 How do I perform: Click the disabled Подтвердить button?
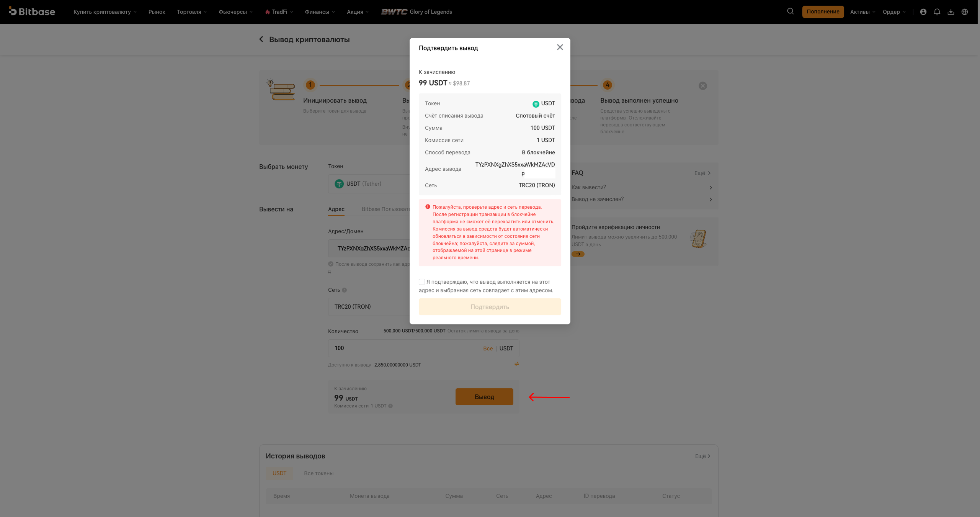click(490, 307)
